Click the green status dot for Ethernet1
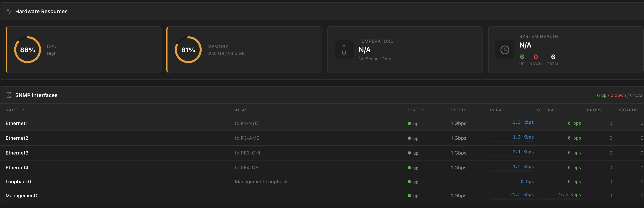 coord(409,123)
